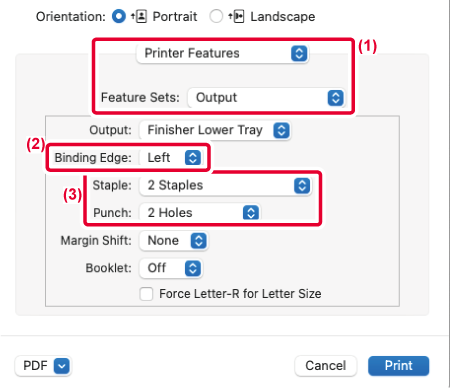The width and height of the screenshot is (450, 388).
Task: Click the Cancel button
Action: pyautogui.click(x=326, y=366)
